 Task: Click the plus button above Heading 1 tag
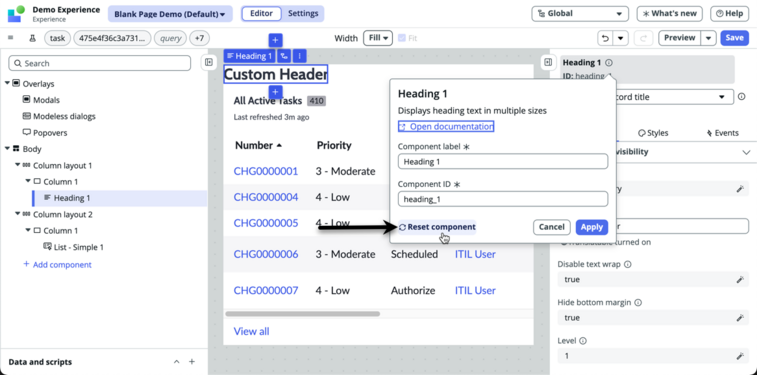tap(275, 40)
